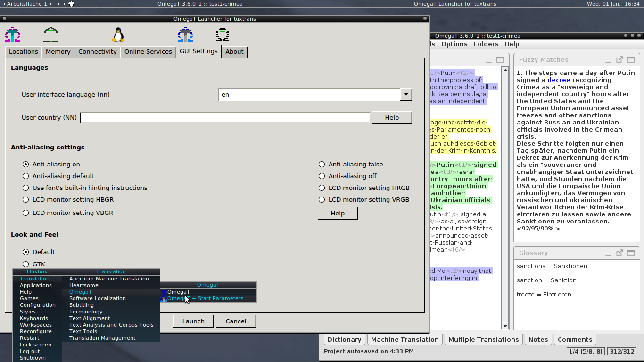Click the grey-green OmegaT logo icon

click(x=51, y=35)
